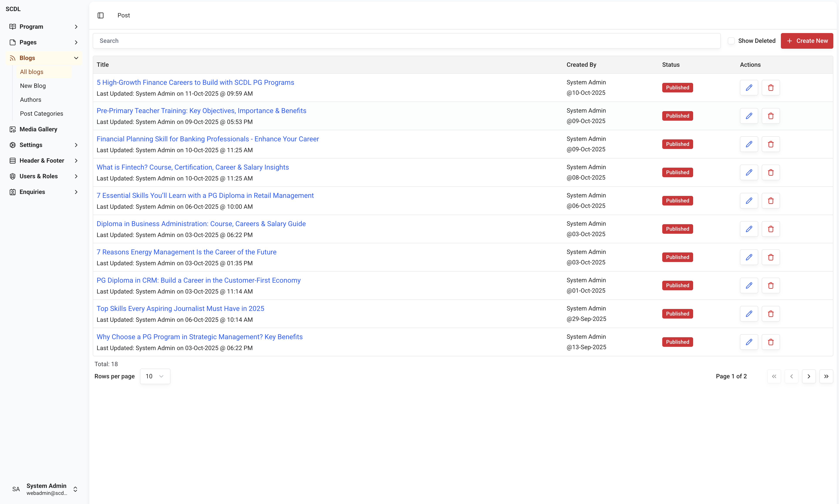This screenshot has width=839, height=504.
Task: Select New Blog in sidebar
Action: (33, 86)
